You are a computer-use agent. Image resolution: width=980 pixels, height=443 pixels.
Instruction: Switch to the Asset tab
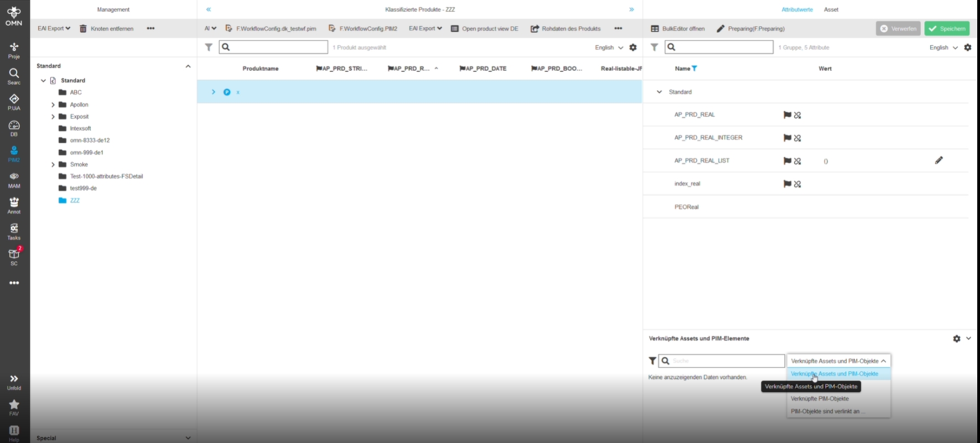tap(831, 9)
